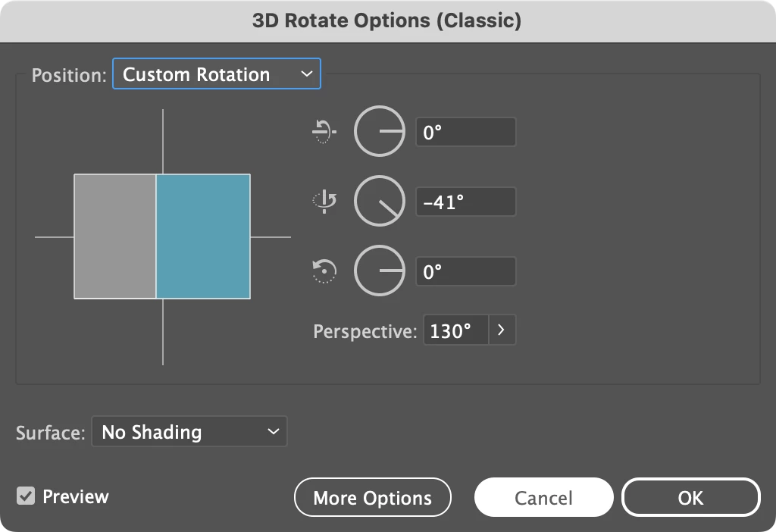Click the blue face of the cube preview
Viewport: 776px width, 532px height.
[203, 236]
